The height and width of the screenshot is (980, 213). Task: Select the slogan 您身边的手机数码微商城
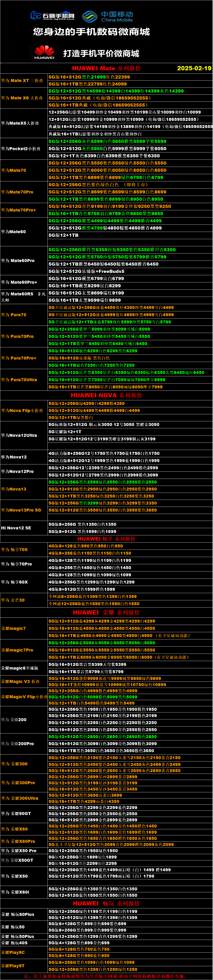pyautogui.click(x=92, y=32)
